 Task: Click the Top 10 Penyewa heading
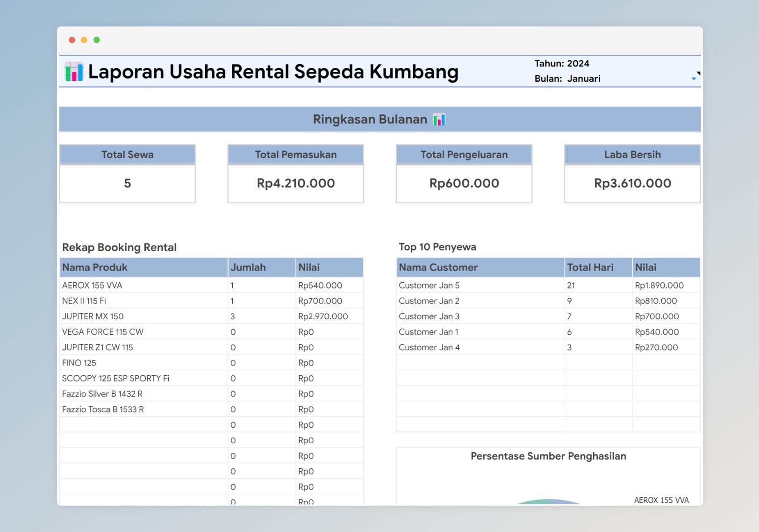tap(437, 247)
